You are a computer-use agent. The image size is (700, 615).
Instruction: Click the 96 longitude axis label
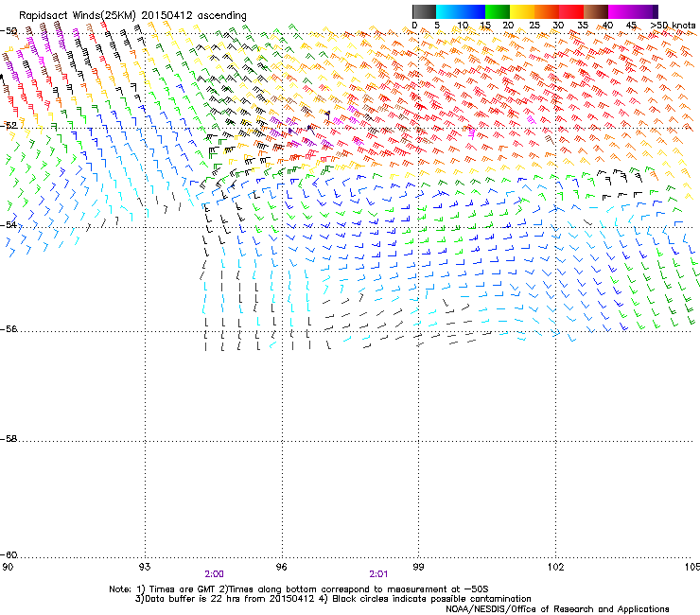point(282,567)
